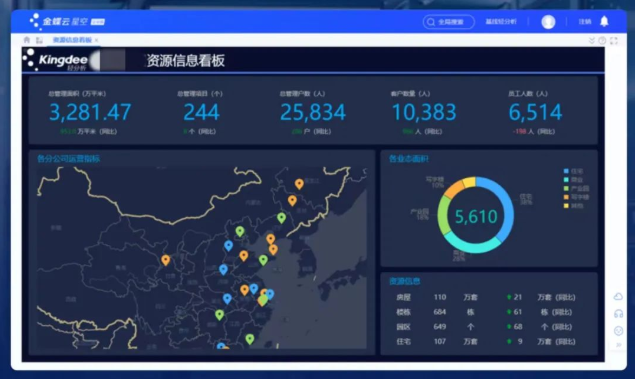Open the notification bell
The width and height of the screenshot is (636, 379).
pos(604,22)
